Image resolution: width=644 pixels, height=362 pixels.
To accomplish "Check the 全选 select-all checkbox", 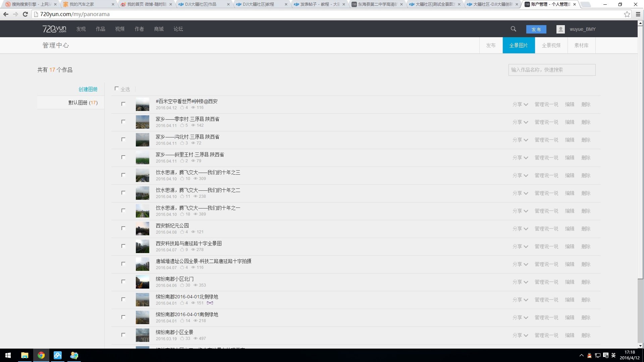I will (x=117, y=89).
